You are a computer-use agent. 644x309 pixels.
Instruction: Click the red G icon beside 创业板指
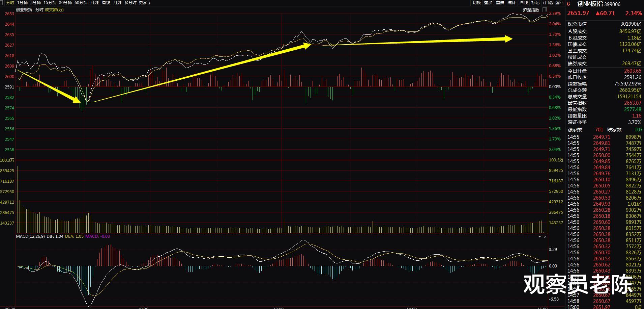[x=568, y=4]
